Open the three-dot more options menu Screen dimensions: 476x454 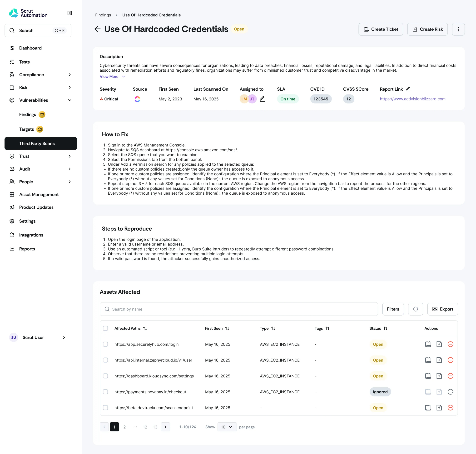pyautogui.click(x=458, y=29)
